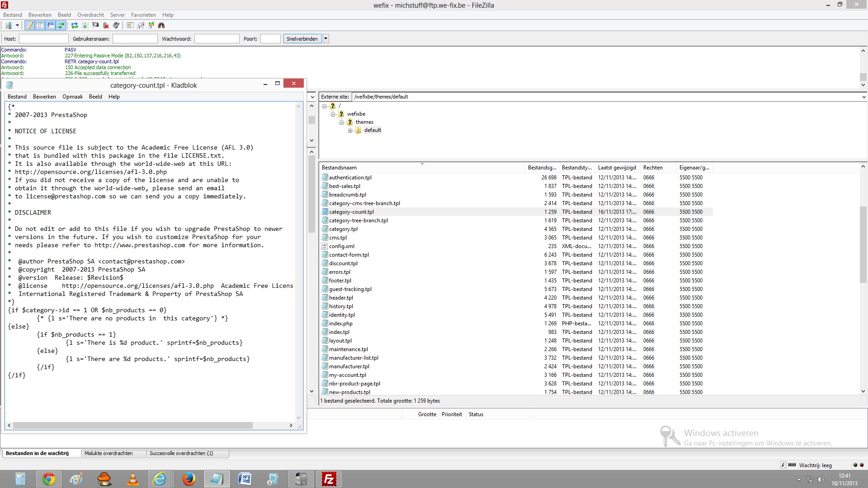
Task: Click the Host input field
Action: pos(43,39)
